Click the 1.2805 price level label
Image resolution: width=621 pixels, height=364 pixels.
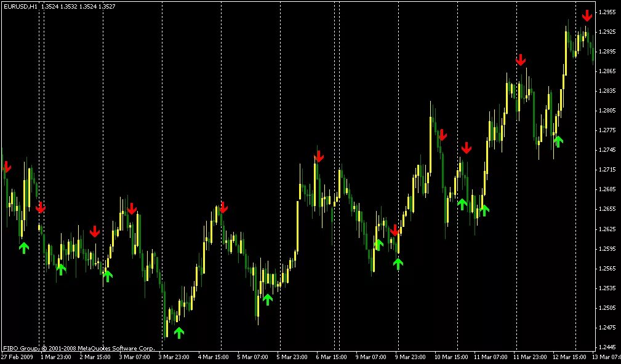click(x=607, y=111)
